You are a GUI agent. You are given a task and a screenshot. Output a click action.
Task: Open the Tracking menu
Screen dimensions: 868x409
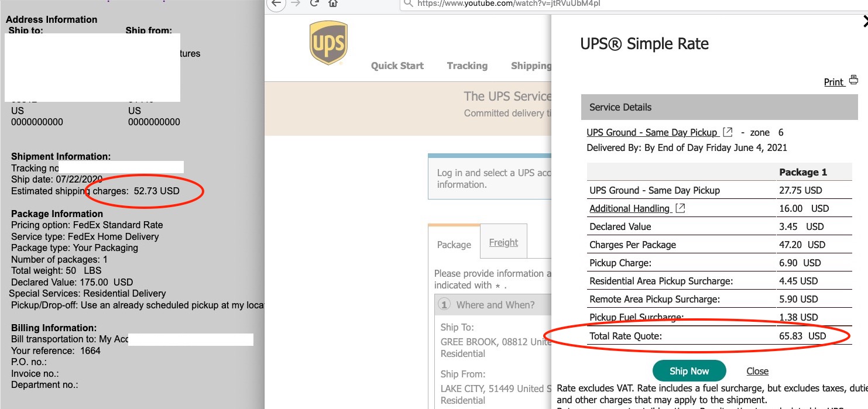point(467,66)
